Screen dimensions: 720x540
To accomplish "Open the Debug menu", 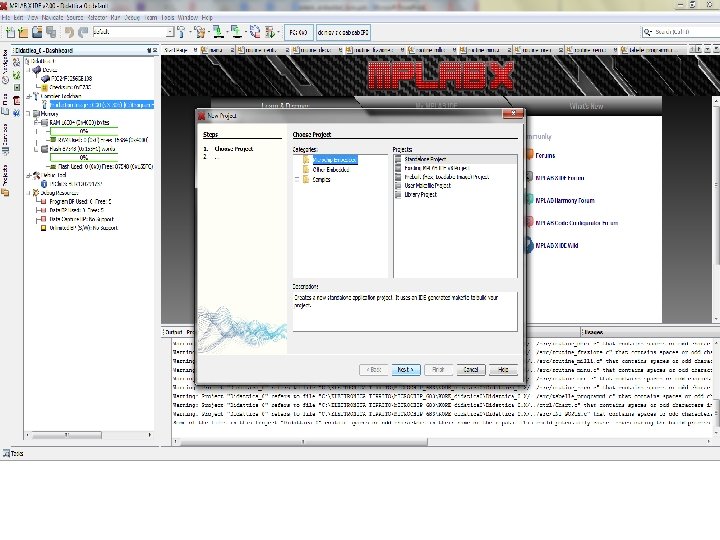I will (132, 17).
